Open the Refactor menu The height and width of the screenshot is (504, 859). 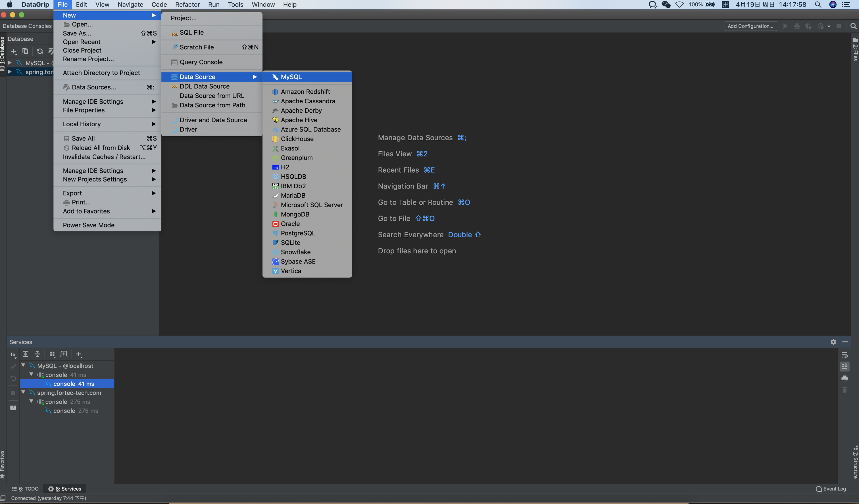pyautogui.click(x=187, y=5)
